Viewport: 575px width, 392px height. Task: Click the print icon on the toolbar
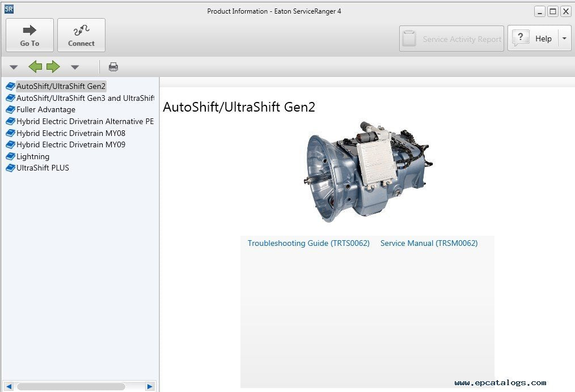(113, 66)
